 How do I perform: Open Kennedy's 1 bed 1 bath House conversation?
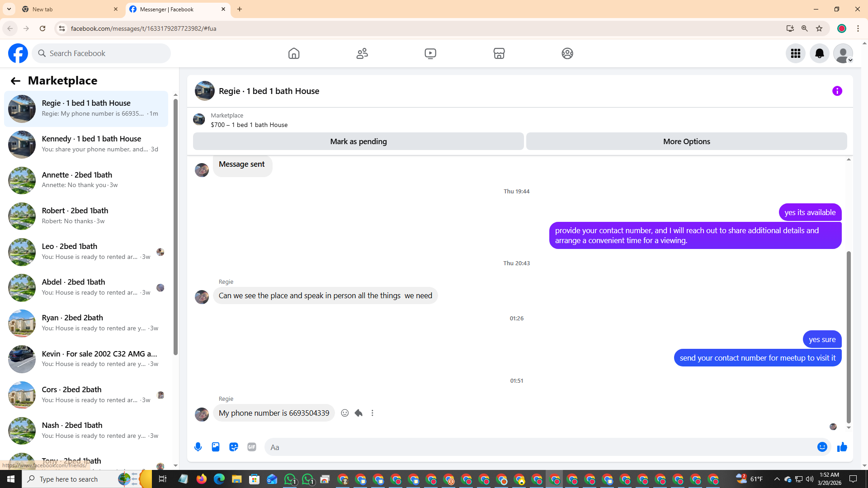[86, 144]
